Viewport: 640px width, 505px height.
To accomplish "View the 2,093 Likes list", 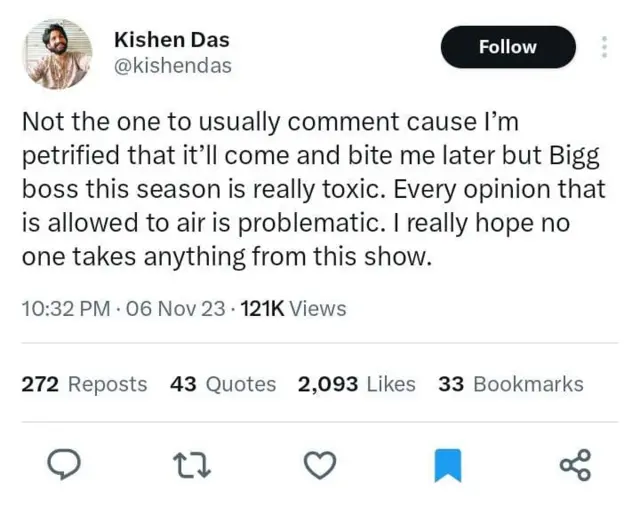I will (356, 384).
